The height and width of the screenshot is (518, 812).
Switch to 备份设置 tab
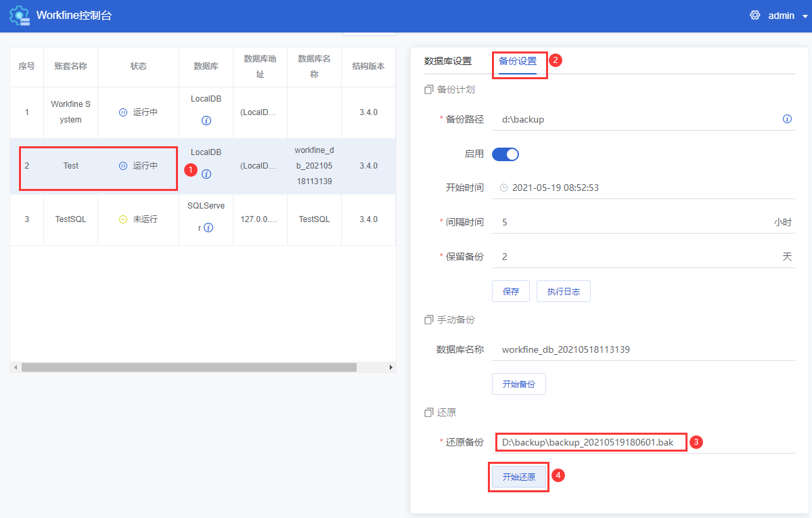click(x=518, y=61)
